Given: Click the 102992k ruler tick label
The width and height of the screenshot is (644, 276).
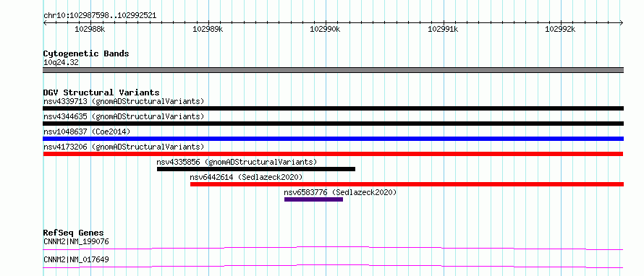Looking at the screenshot, I should coord(560,29).
